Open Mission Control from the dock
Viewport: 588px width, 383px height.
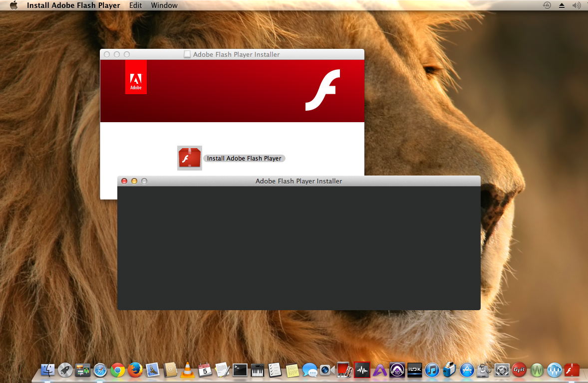tap(82, 370)
